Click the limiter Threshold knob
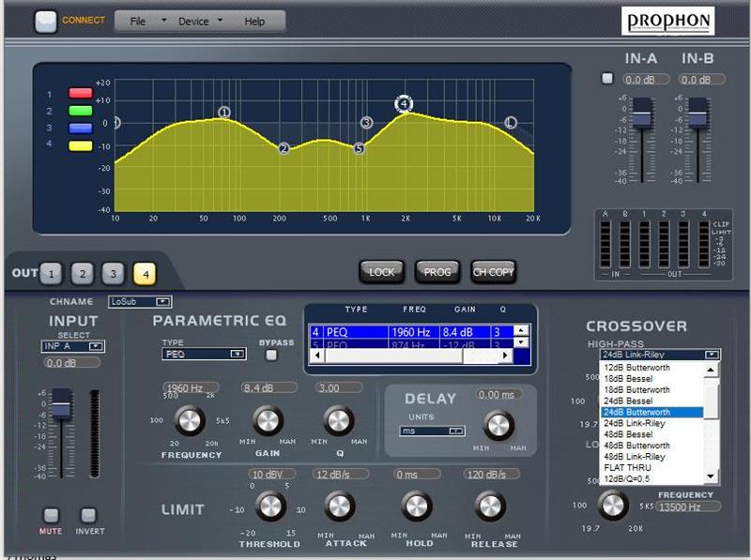751x560 pixels. click(x=269, y=507)
